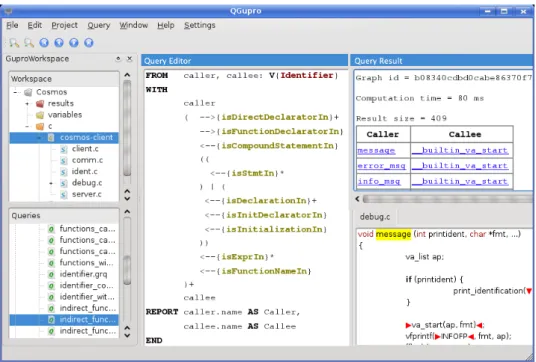Click the last blue round toolbar icon

point(89,43)
